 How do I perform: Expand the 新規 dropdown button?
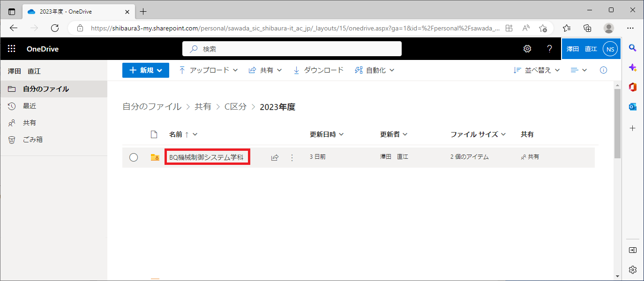pos(146,70)
